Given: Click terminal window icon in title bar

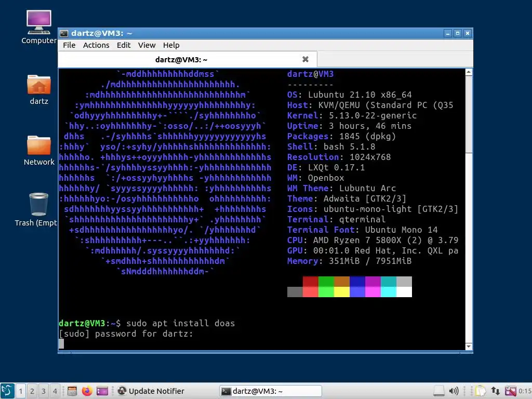Looking at the screenshot, I should [x=64, y=33].
